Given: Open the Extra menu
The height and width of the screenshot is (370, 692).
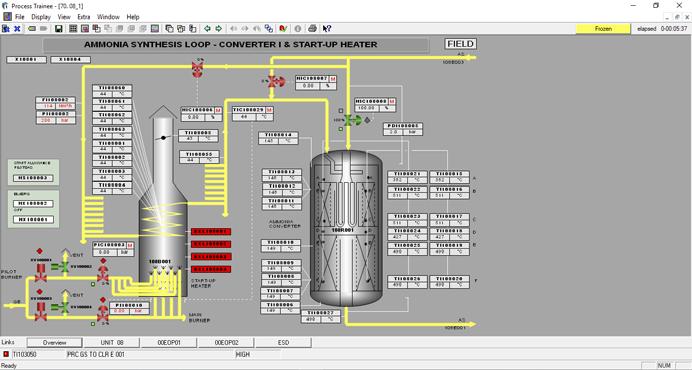Looking at the screenshot, I should coord(84,17).
